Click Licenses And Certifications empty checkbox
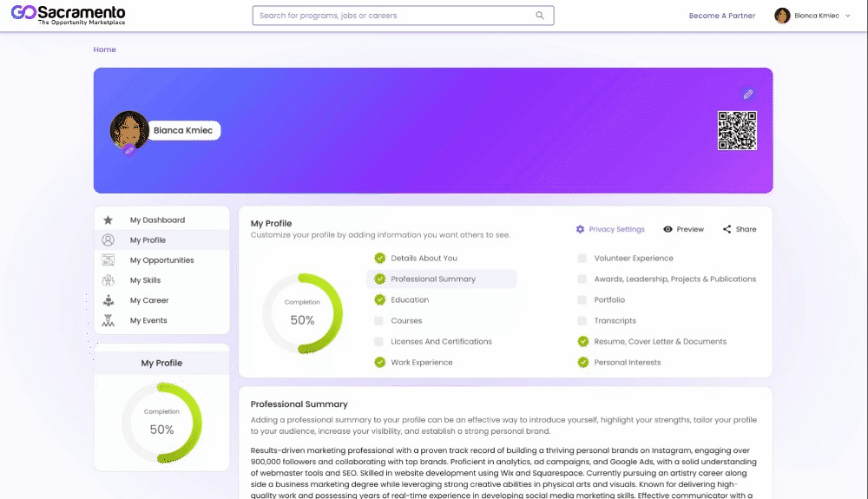 [x=378, y=342]
